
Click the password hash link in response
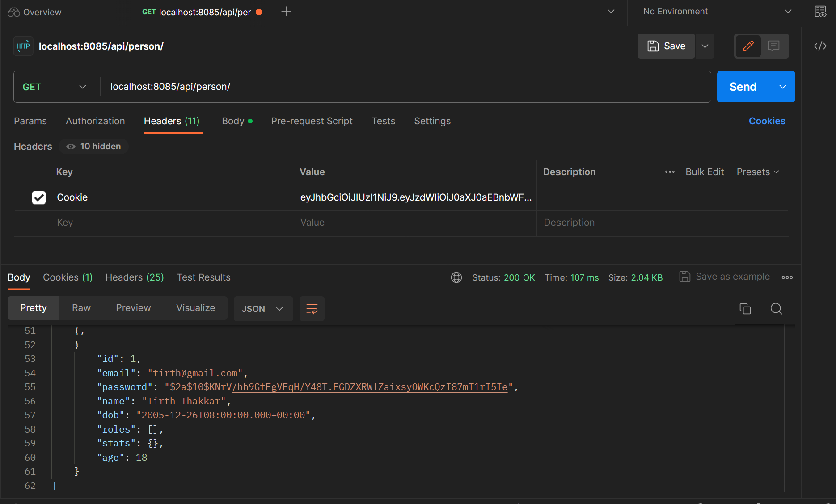(x=370, y=387)
